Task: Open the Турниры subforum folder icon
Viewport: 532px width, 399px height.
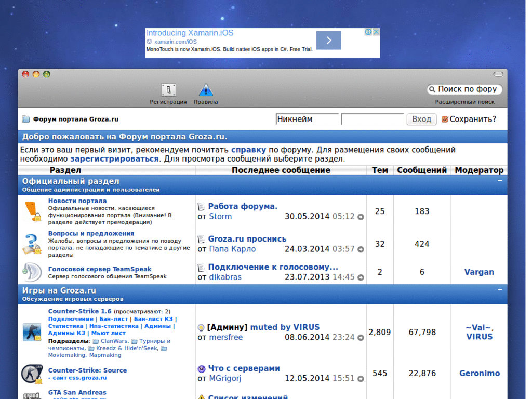Action: pos(135,341)
